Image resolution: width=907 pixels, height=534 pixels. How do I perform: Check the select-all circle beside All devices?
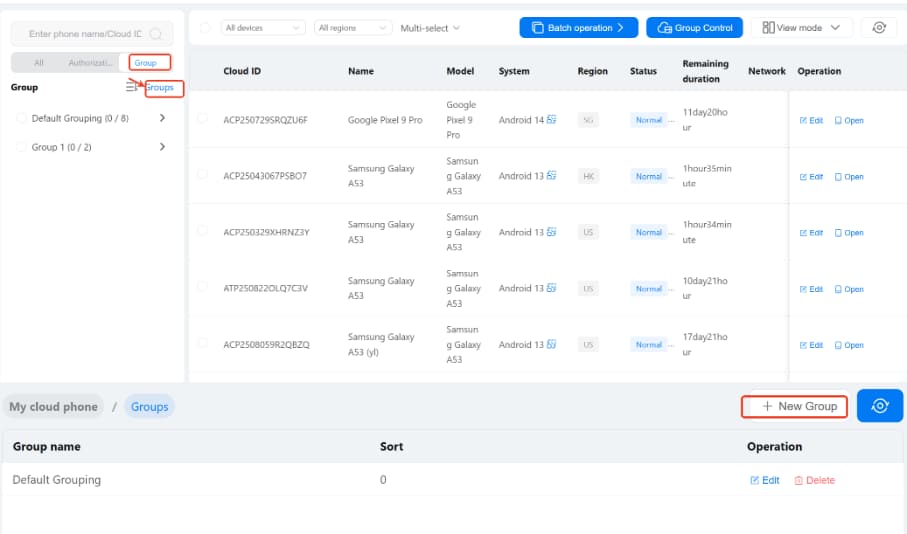coord(205,28)
